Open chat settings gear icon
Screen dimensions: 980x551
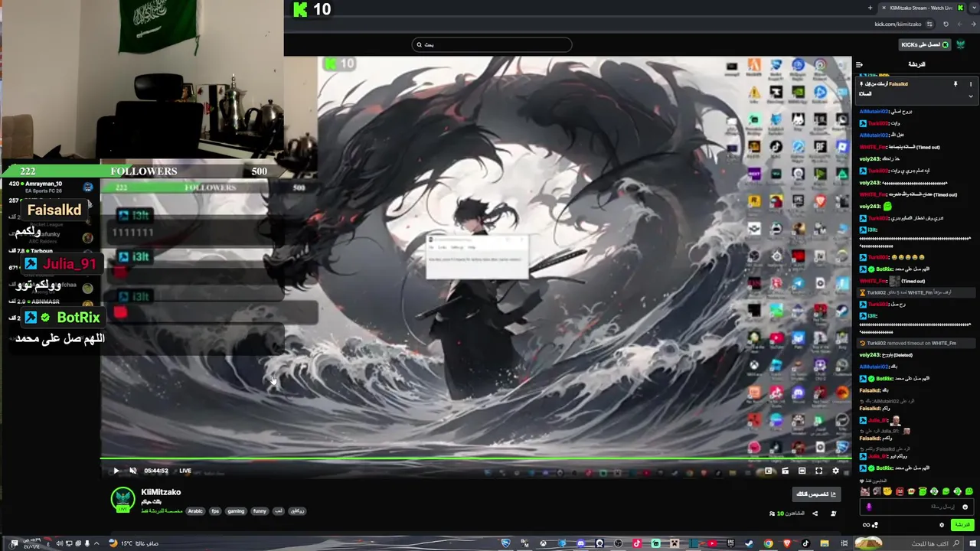click(x=942, y=525)
